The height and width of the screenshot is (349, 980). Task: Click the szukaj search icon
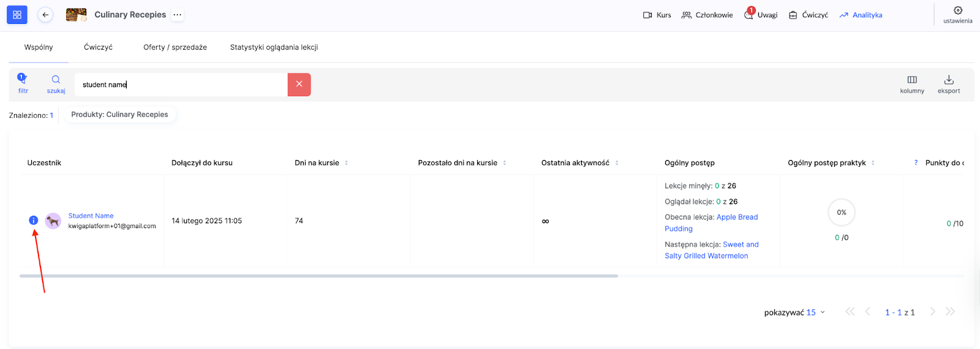(56, 83)
